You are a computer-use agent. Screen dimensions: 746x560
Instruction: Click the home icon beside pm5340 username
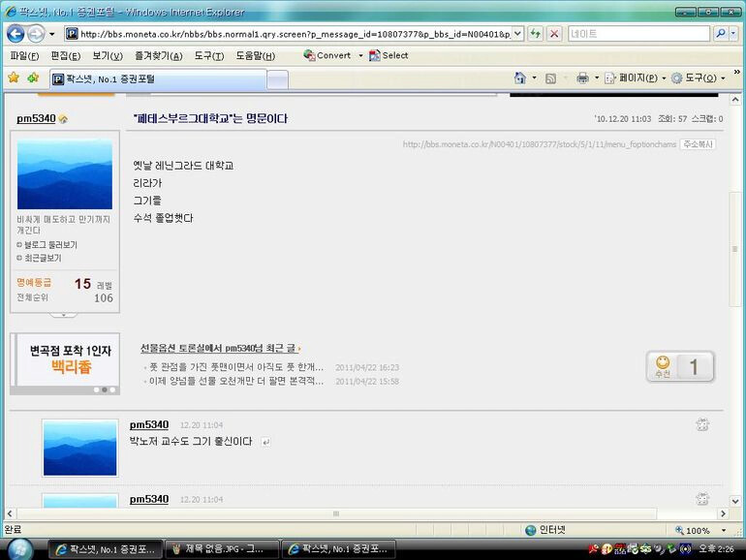63,119
